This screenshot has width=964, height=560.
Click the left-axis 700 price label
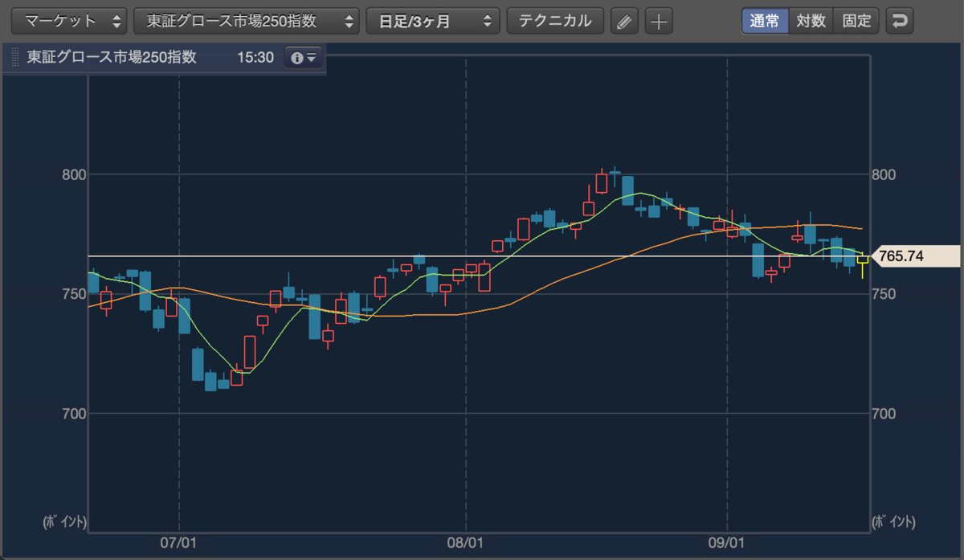(x=74, y=414)
